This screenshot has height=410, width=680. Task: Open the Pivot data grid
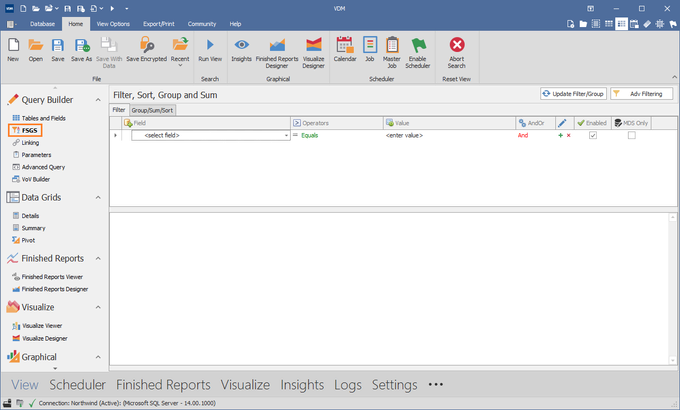pyautogui.click(x=24, y=240)
